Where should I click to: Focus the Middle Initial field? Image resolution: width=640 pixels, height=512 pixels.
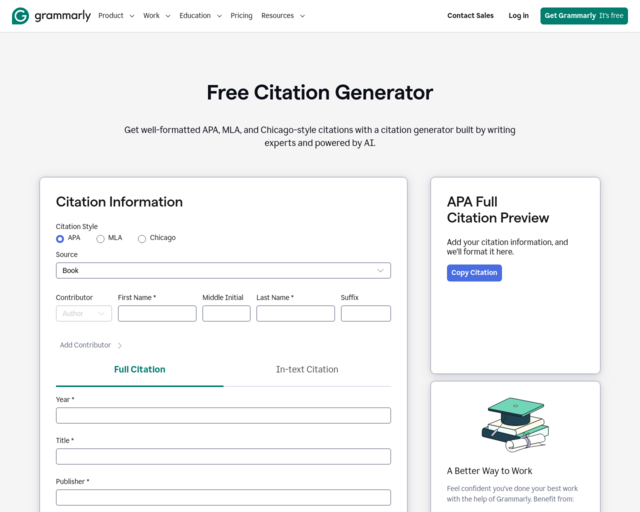coord(226,314)
